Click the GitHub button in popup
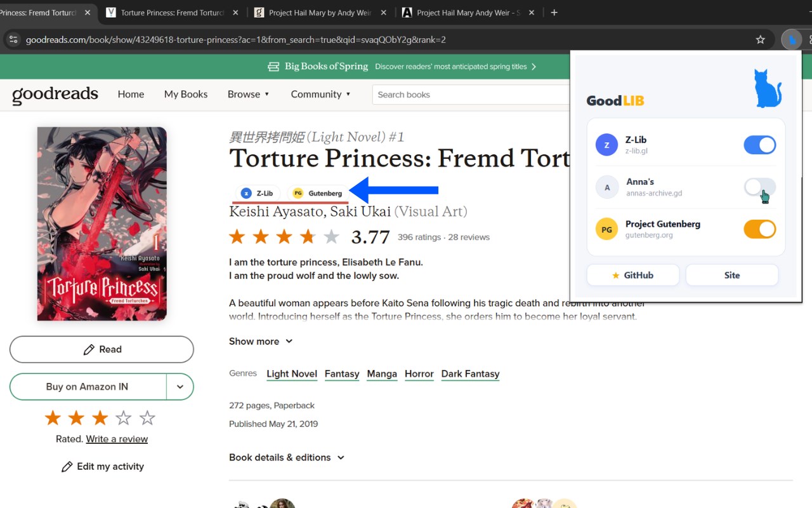Screen dimensions: 812x508 (x=632, y=275)
